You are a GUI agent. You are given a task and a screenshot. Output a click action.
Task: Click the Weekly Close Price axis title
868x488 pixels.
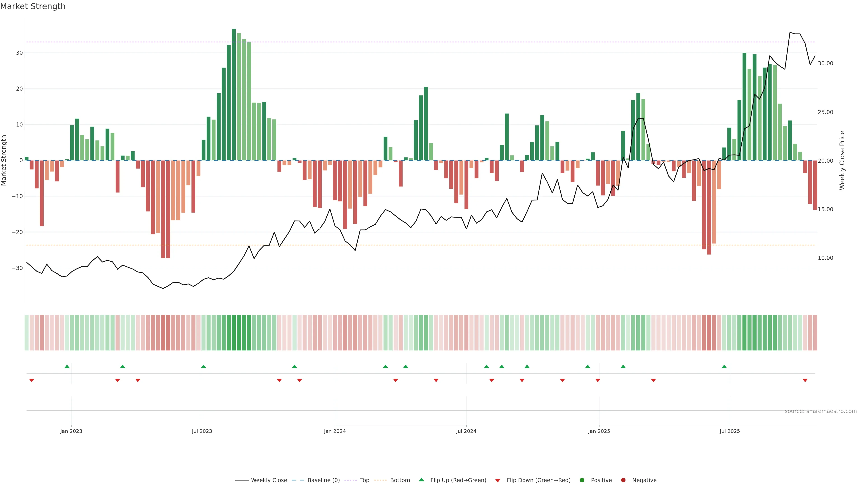pyautogui.click(x=842, y=160)
